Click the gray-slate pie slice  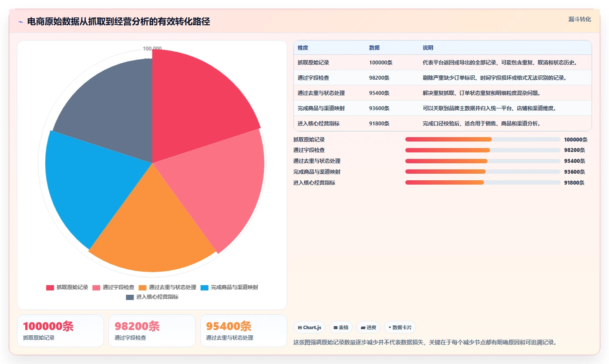tap(113, 109)
